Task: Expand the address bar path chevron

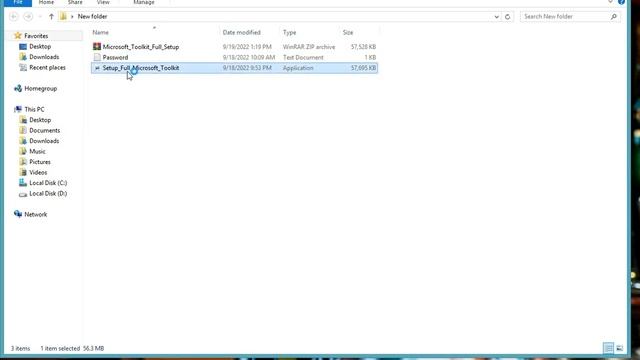Action: (72, 17)
